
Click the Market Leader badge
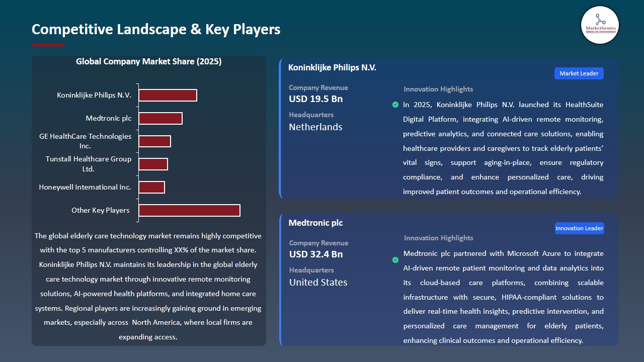pos(579,73)
